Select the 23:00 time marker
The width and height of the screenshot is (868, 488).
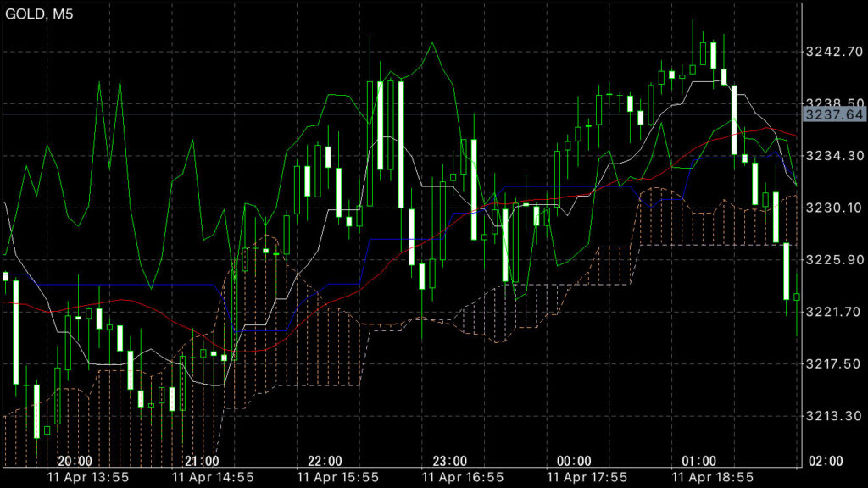coord(450,461)
